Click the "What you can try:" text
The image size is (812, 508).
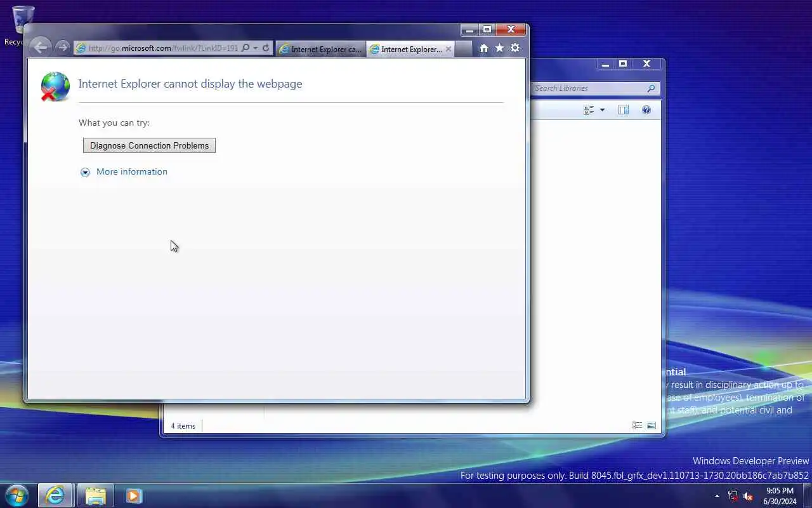pos(114,123)
